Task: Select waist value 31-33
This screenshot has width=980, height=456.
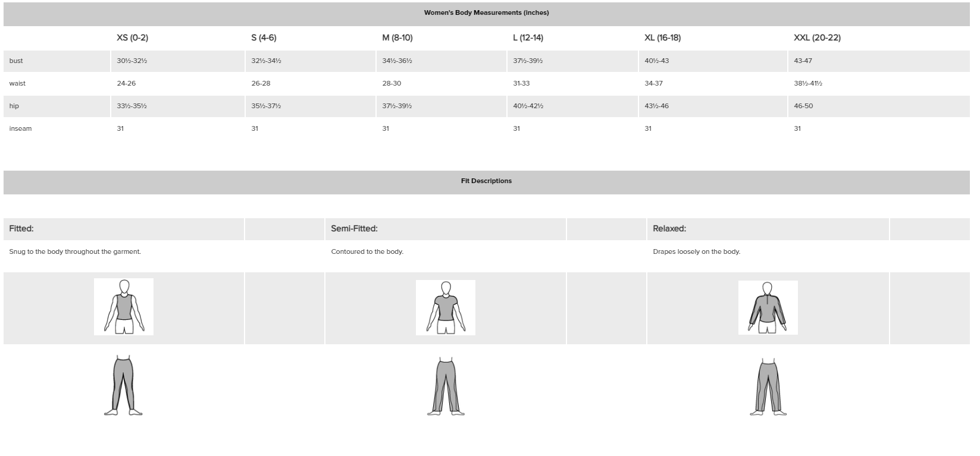Action: tap(521, 83)
